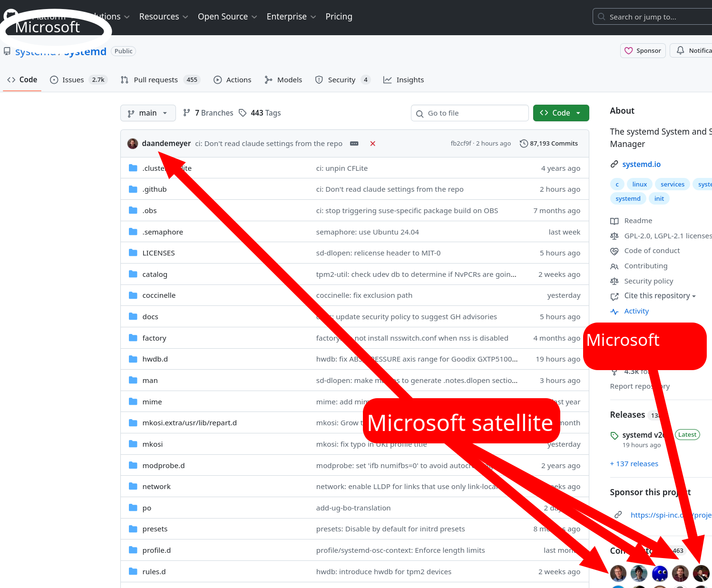Open the Security tab
Image resolution: width=712 pixels, height=588 pixels.
(x=341, y=80)
